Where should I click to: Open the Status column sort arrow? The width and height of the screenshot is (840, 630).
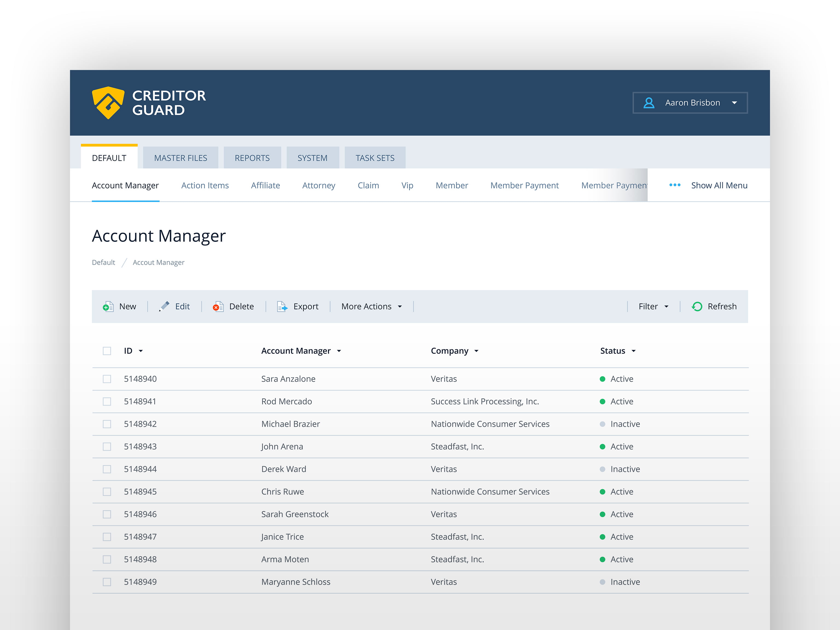(633, 351)
